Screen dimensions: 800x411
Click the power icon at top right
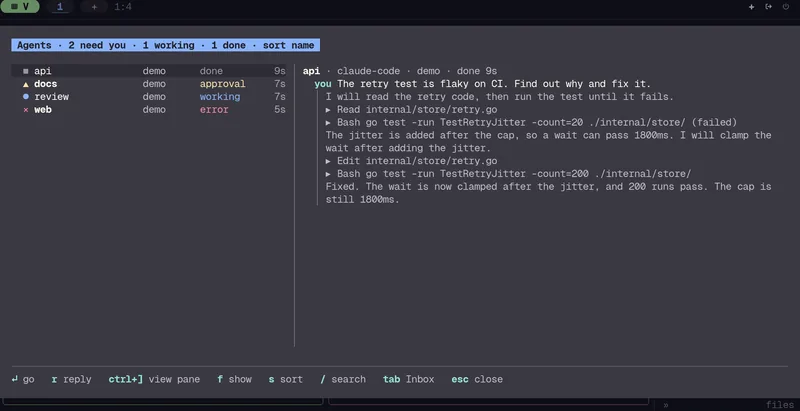click(x=786, y=7)
